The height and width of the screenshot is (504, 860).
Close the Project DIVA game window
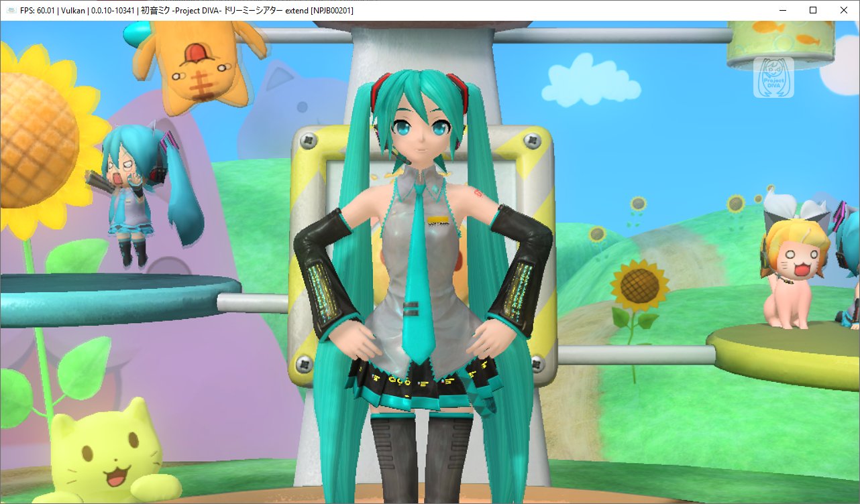(x=844, y=11)
